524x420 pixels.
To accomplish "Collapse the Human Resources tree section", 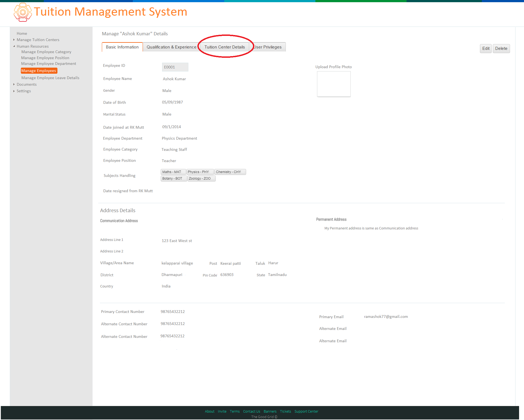I will (x=14, y=46).
